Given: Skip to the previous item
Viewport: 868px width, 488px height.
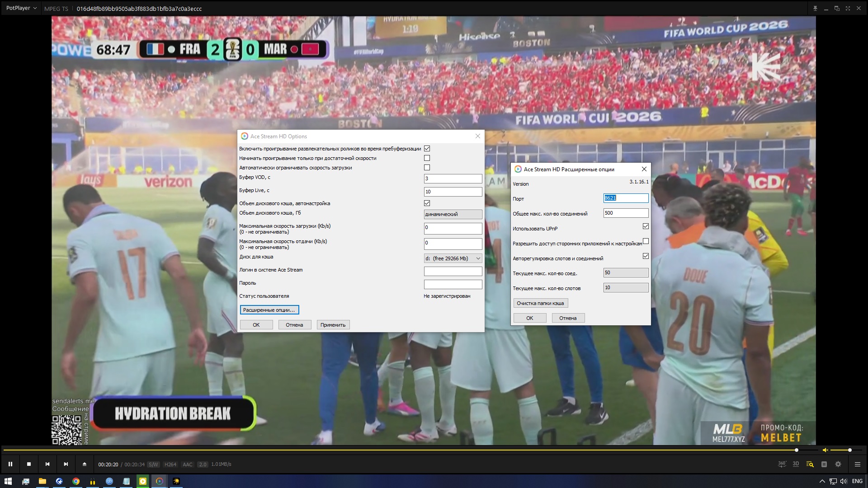Looking at the screenshot, I should pos(47,464).
